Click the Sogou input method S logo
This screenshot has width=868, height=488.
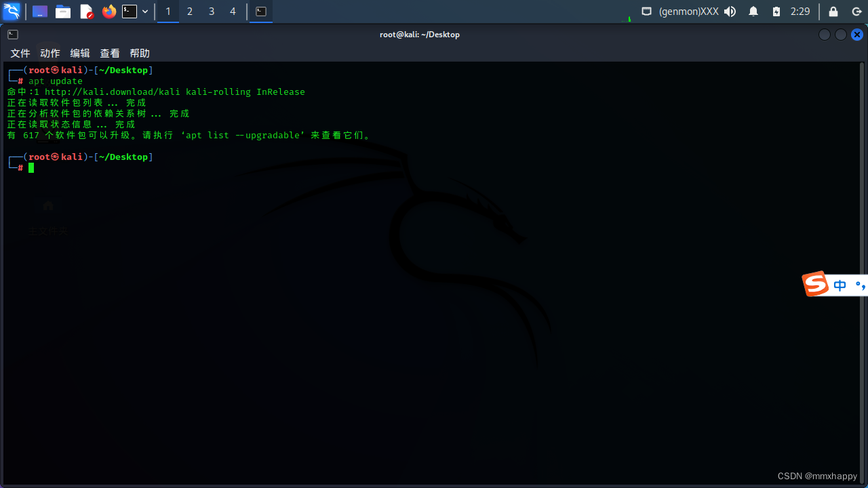816,285
